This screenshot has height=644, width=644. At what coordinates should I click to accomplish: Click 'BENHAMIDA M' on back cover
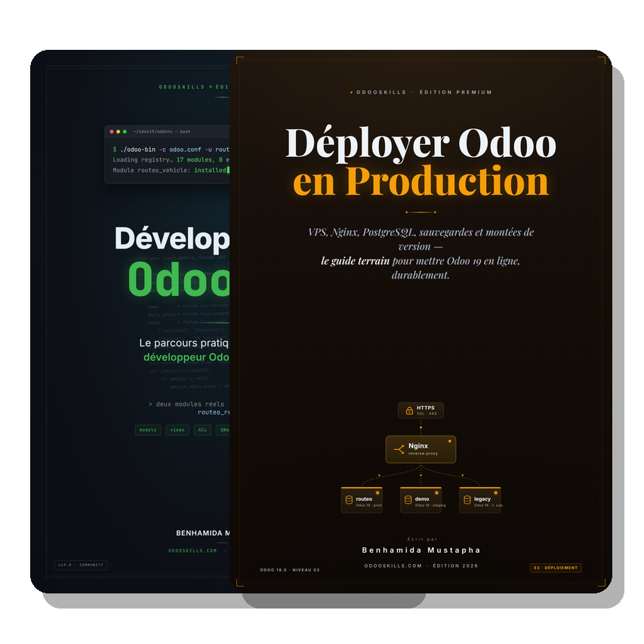203,533
